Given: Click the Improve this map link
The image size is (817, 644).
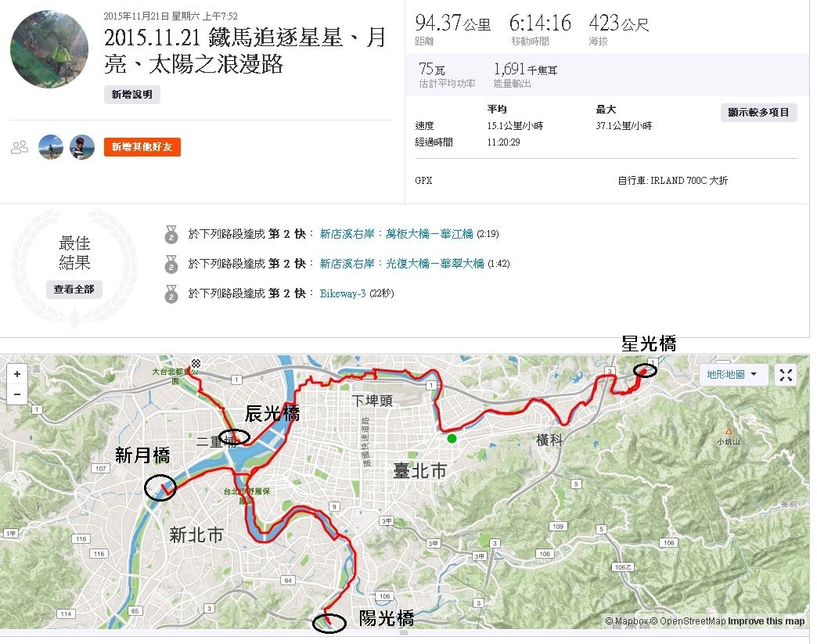Looking at the screenshot, I should 766,621.
